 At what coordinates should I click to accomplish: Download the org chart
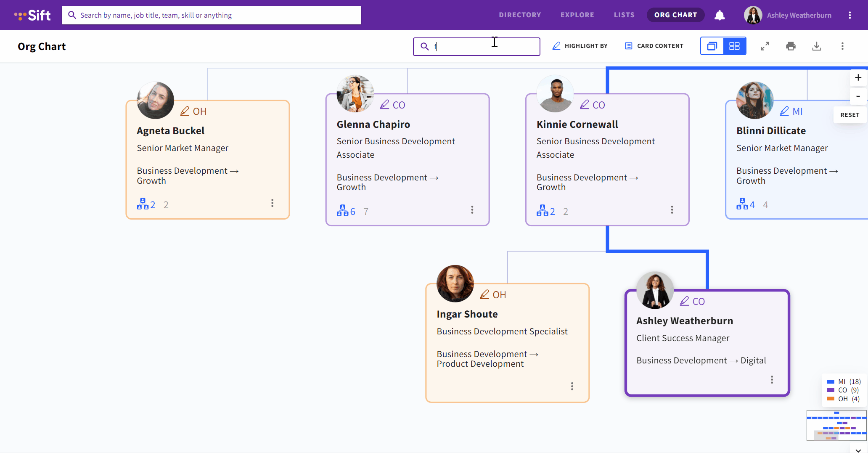(x=816, y=46)
